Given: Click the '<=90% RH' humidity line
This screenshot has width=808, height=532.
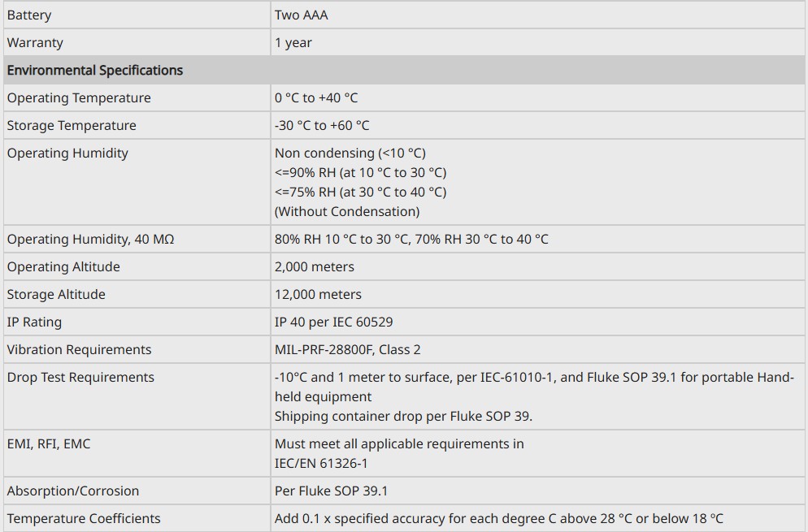Looking at the screenshot, I should 360,172.
